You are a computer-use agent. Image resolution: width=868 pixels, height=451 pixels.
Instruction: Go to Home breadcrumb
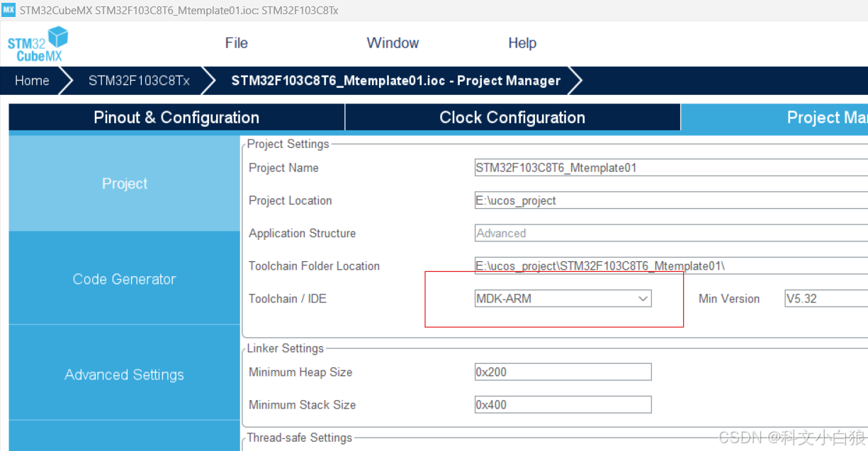[32, 81]
